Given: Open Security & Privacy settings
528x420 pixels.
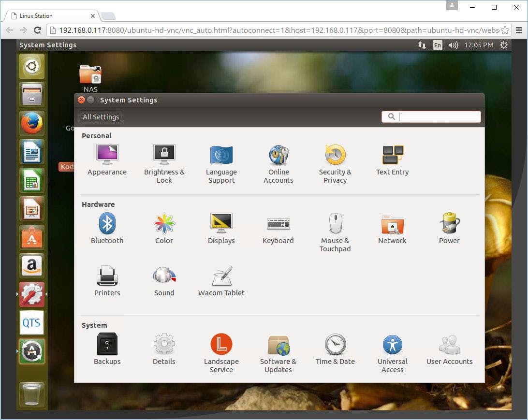Looking at the screenshot, I should (335, 164).
